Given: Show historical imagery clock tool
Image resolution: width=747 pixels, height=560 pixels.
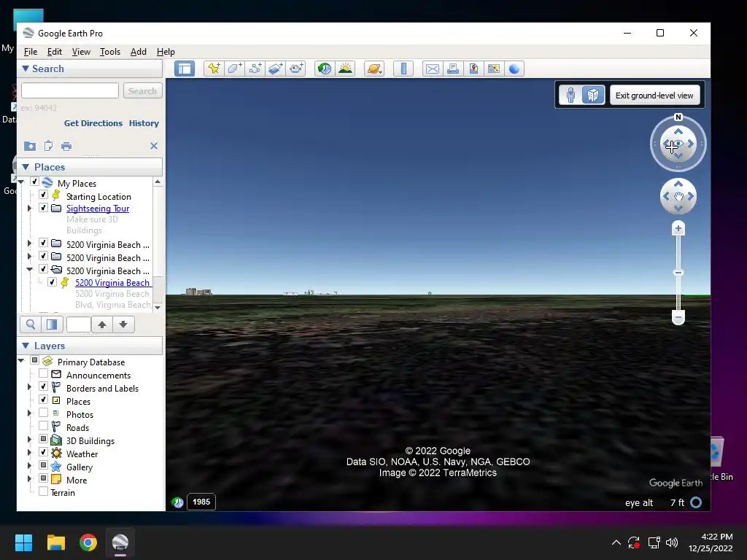Looking at the screenshot, I should click(x=325, y=69).
